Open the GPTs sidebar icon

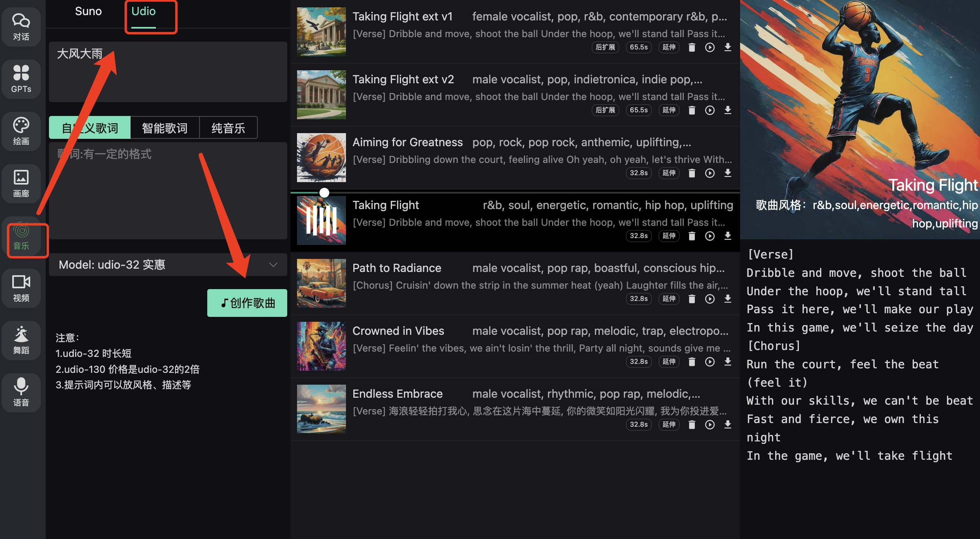21,79
